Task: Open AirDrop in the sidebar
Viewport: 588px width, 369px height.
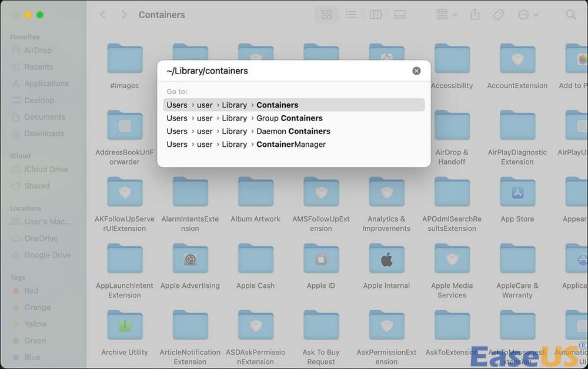Action: pos(38,51)
